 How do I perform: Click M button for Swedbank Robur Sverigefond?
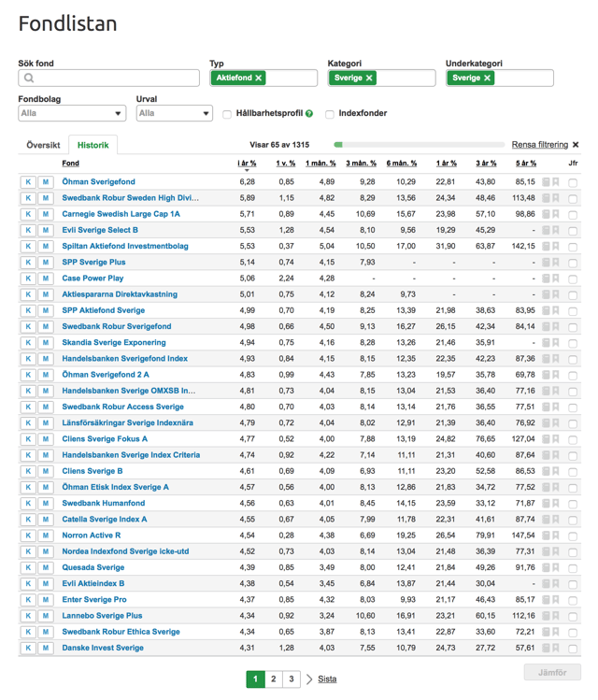point(46,327)
